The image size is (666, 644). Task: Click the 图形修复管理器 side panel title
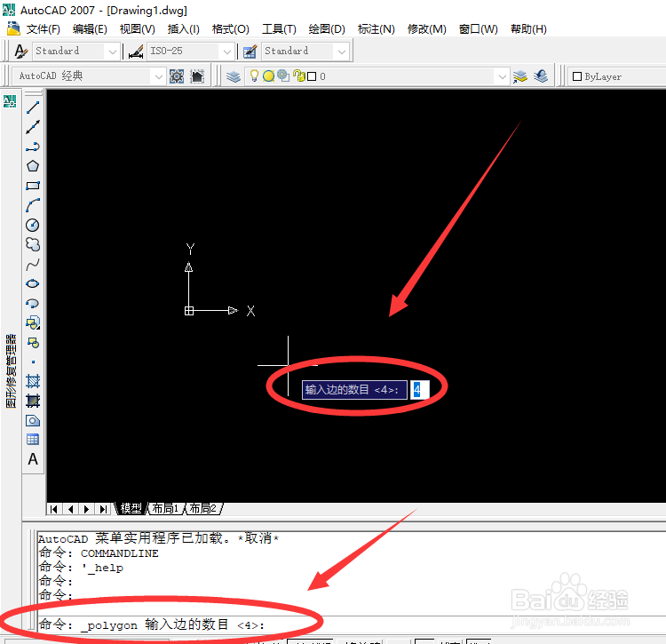pos(11,370)
